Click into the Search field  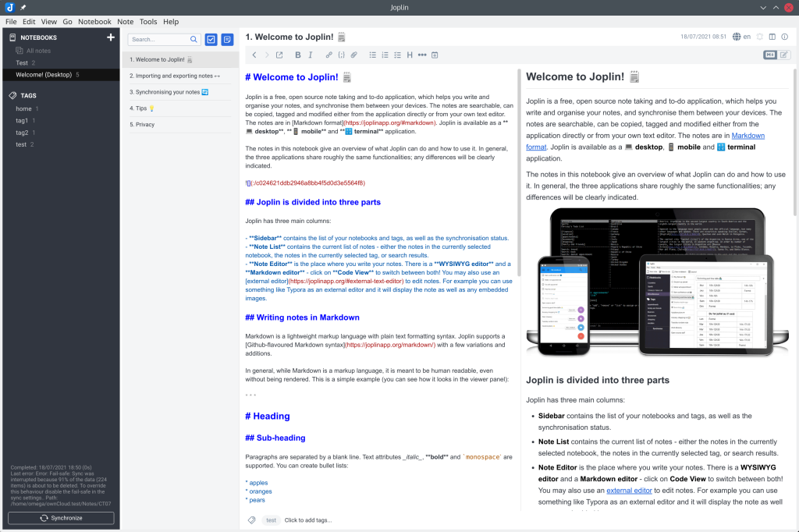(x=158, y=40)
